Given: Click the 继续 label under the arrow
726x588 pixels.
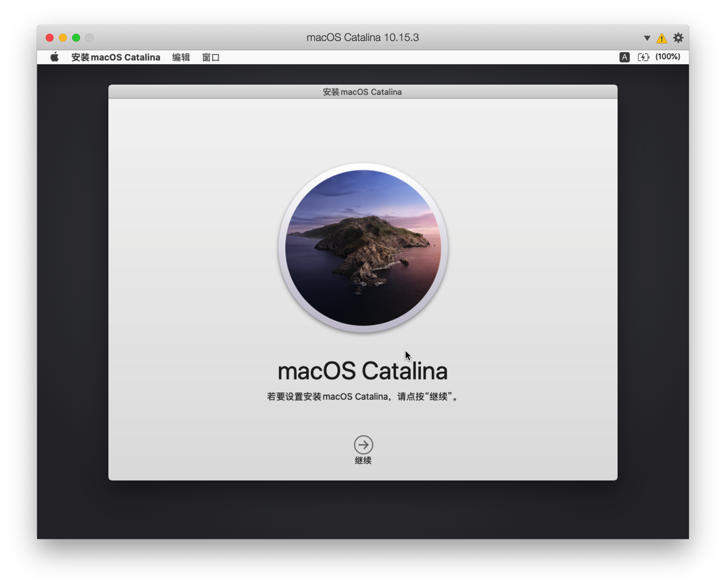Looking at the screenshot, I should 363,460.
